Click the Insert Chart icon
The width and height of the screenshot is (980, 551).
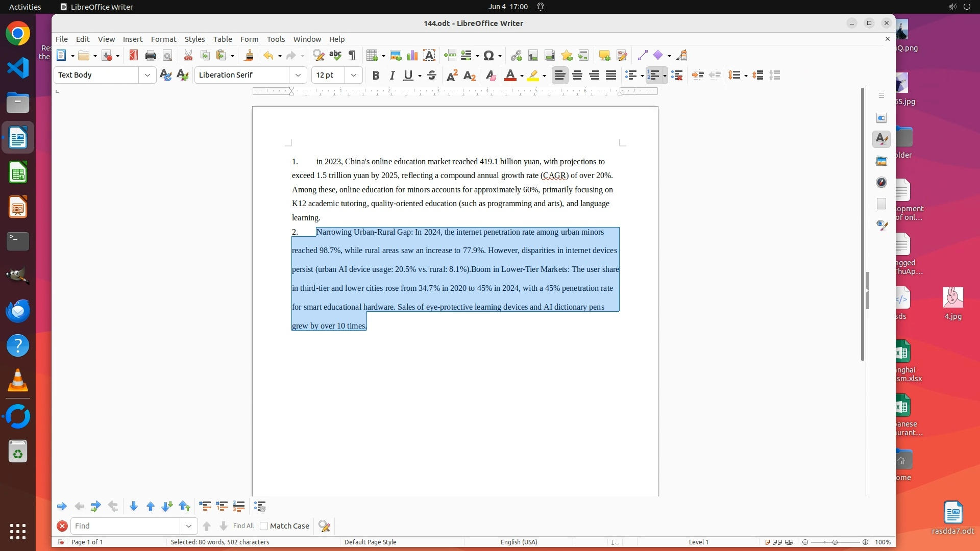tap(412, 55)
